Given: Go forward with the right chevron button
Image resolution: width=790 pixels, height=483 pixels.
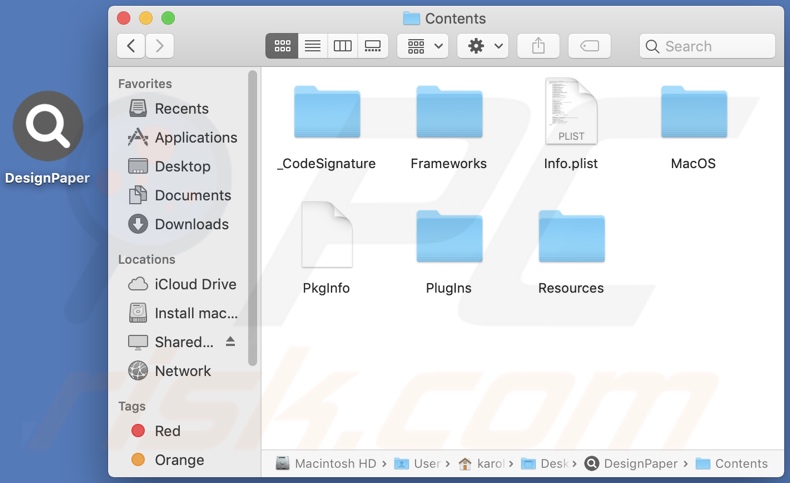Looking at the screenshot, I should 160,46.
